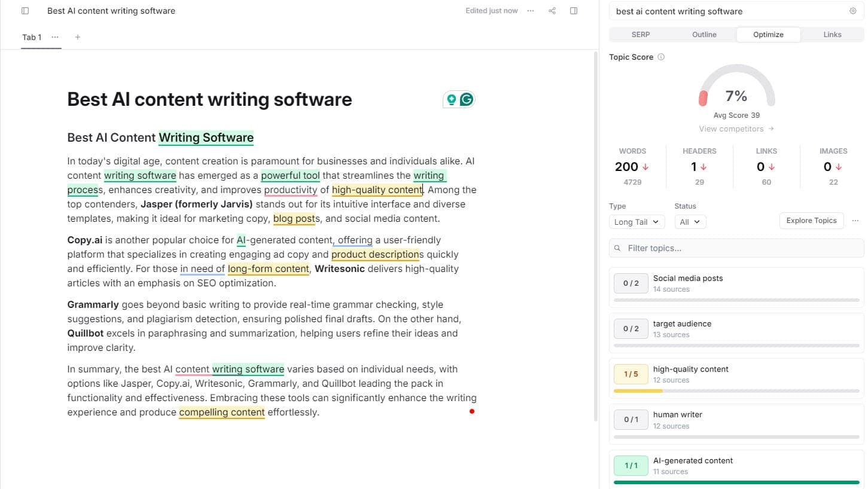Click the editor vertical scrollbar
868x489 pixels.
595,236
